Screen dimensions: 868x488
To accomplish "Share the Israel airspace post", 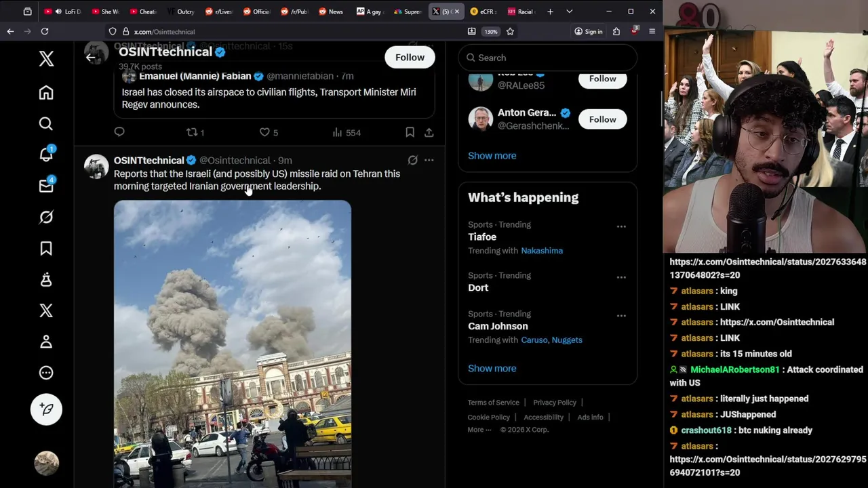I will (429, 132).
